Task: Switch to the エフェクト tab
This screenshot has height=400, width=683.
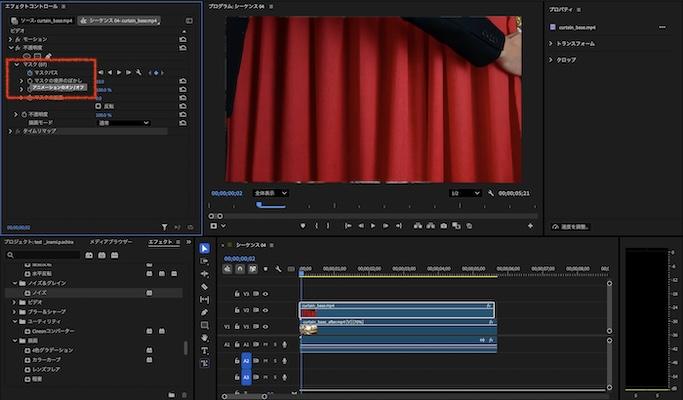Action: point(160,242)
